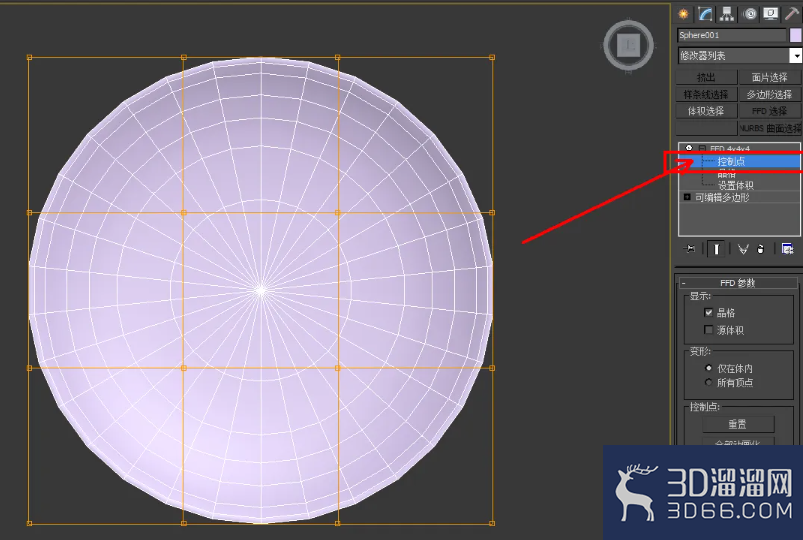The image size is (803, 540).
Task: Expand the 可编辑多边形 stack entry
Action: [687, 197]
